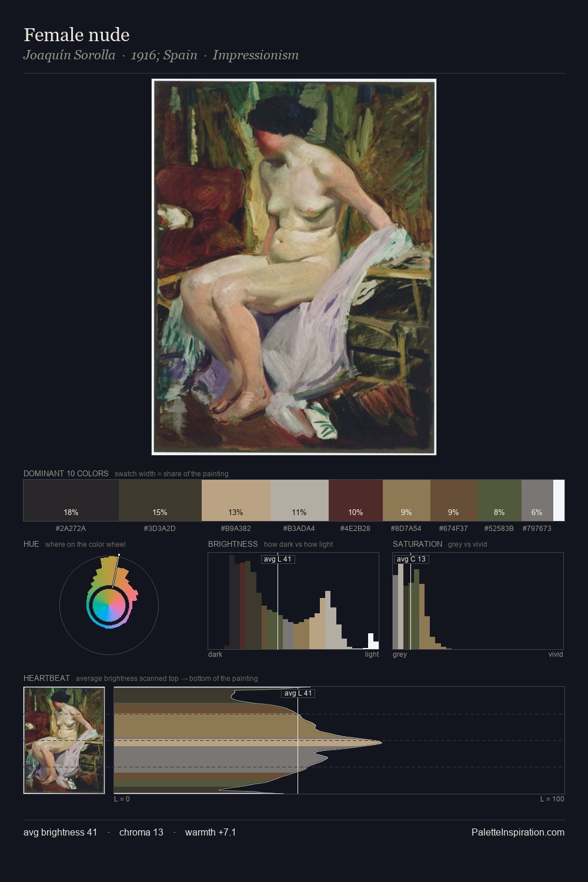
Task: Click the small painting thumbnail in Heartbeat
Action: click(x=64, y=740)
